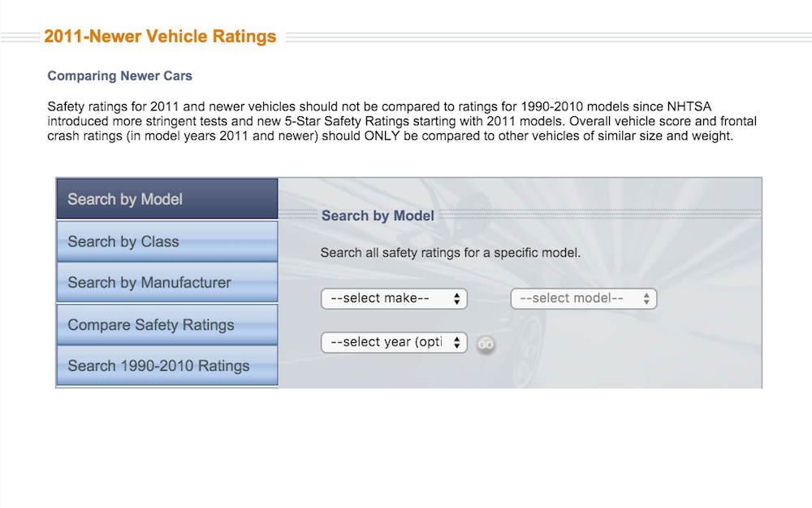Submit the model search with GO
This screenshot has height=508, width=812.
point(486,344)
